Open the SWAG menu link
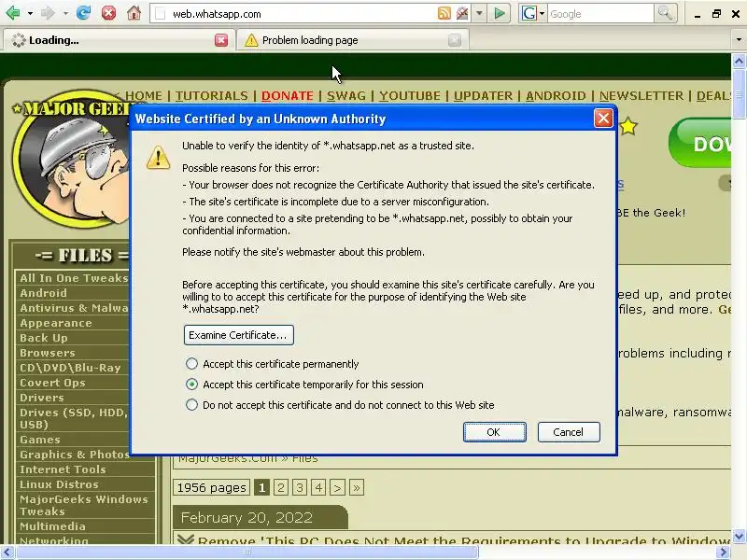Viewport: 747px width, 560px height. coord(346,96)
